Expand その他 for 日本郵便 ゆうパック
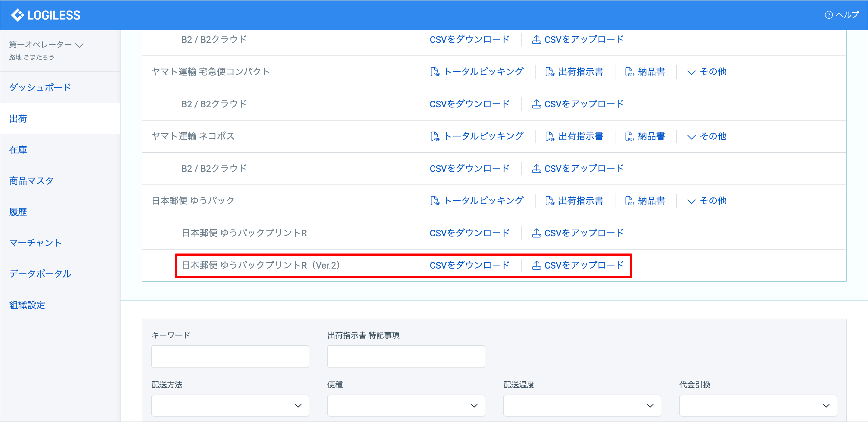The image size is (868, 422). pyautogui.click(x=706, y=201)
